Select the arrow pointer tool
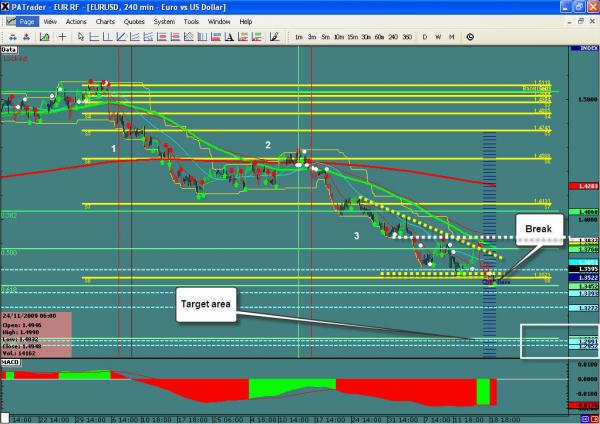This screenshot has height=424, width=600. click(x=81, y=36)
